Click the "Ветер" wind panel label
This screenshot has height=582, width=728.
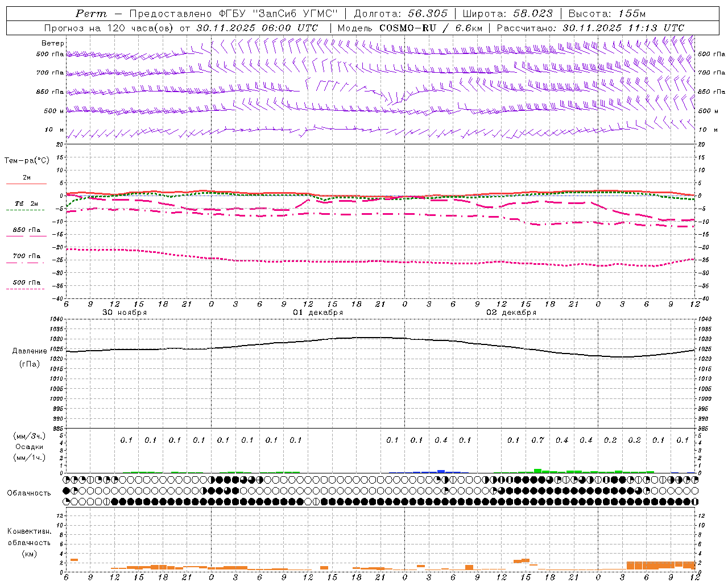[x=53, y=43]
